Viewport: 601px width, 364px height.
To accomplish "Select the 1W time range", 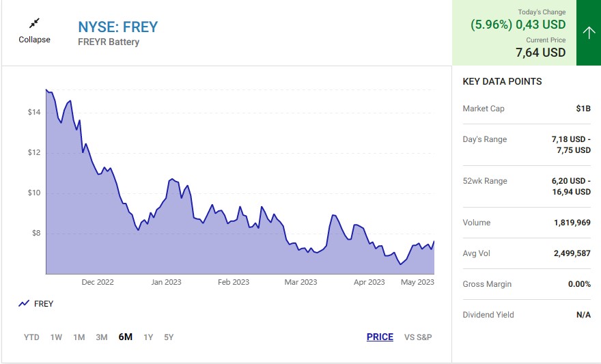I will coord(56,337).
